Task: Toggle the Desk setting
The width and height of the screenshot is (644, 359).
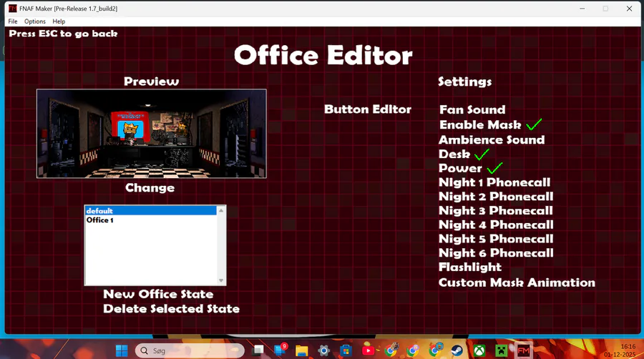Action: (x=454, y=154)
